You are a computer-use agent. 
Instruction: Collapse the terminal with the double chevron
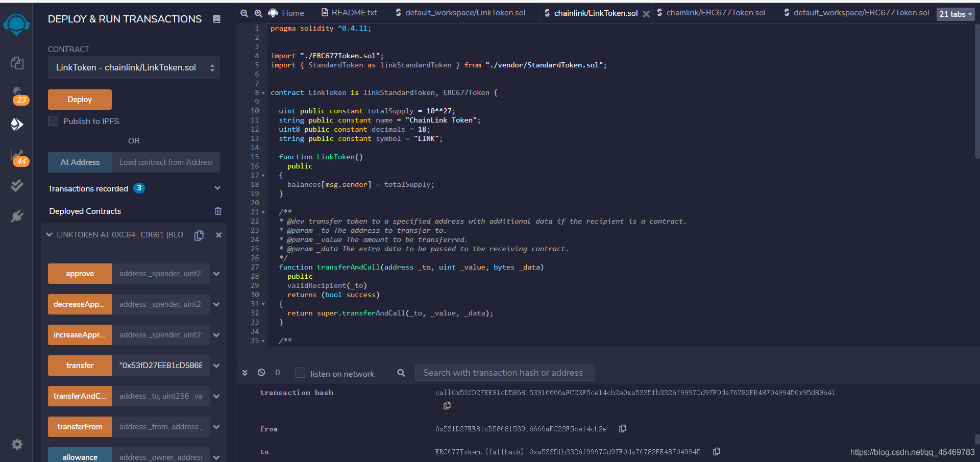[245, 373]
